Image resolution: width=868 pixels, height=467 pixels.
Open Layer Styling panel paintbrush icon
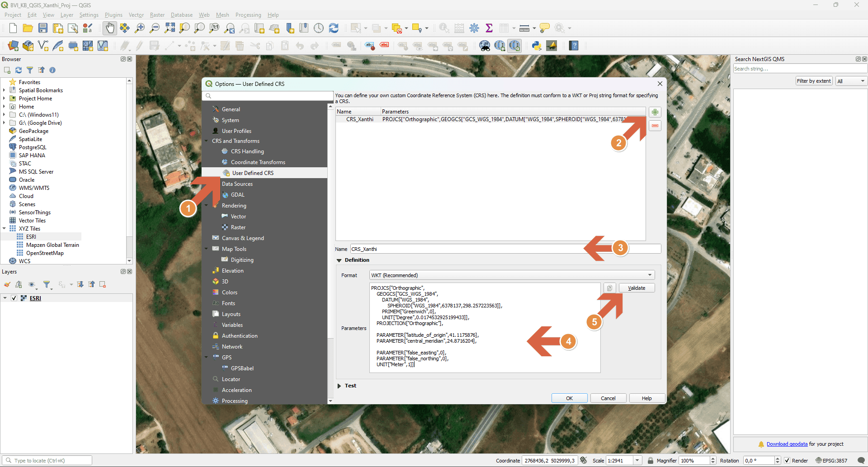click(7, 284)
